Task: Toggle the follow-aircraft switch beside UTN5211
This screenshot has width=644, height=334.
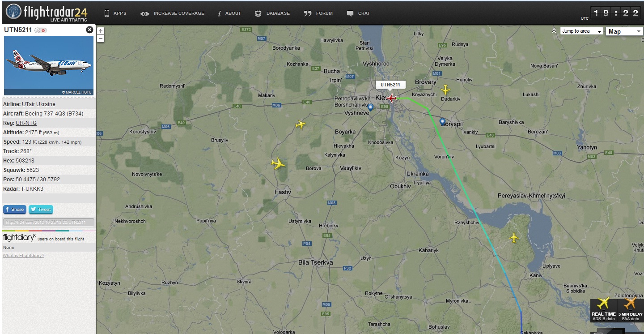Action: point(41,30)
